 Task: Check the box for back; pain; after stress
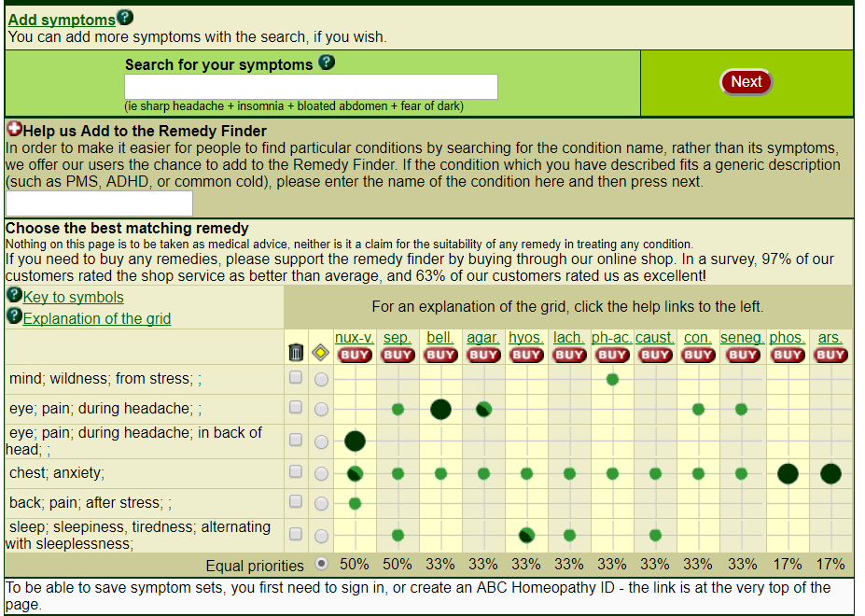tap(296, 502)
